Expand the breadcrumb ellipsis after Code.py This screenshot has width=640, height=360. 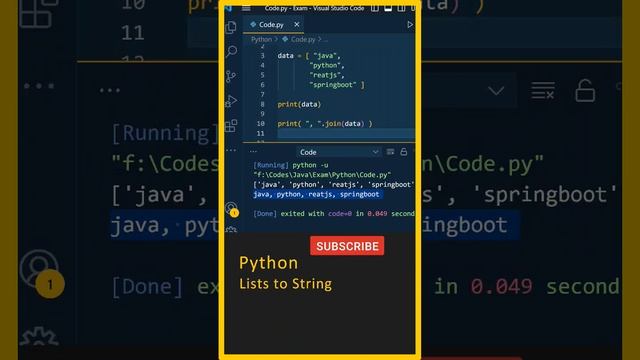pyautogui.click(x=325, y=40)
